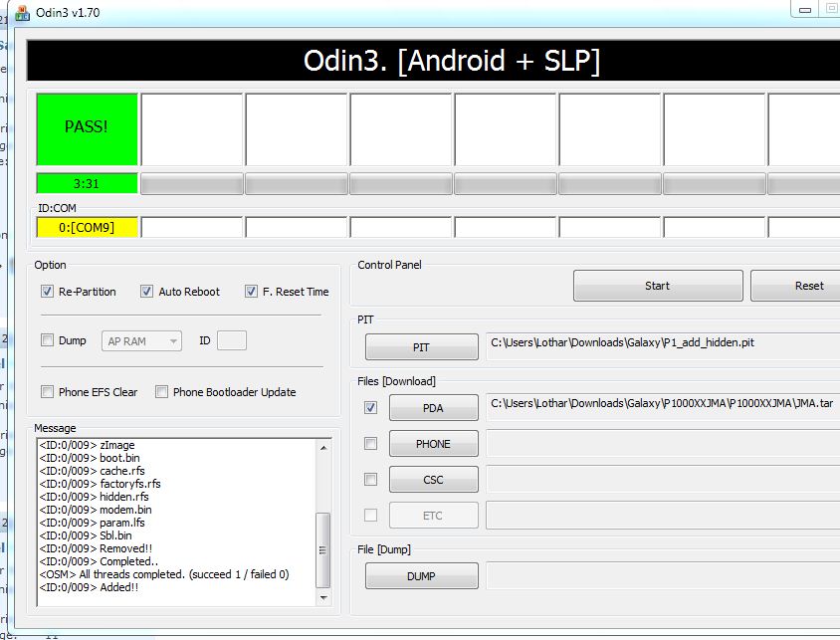
Task: Click the DUMP button
Action: click(422, 575)
